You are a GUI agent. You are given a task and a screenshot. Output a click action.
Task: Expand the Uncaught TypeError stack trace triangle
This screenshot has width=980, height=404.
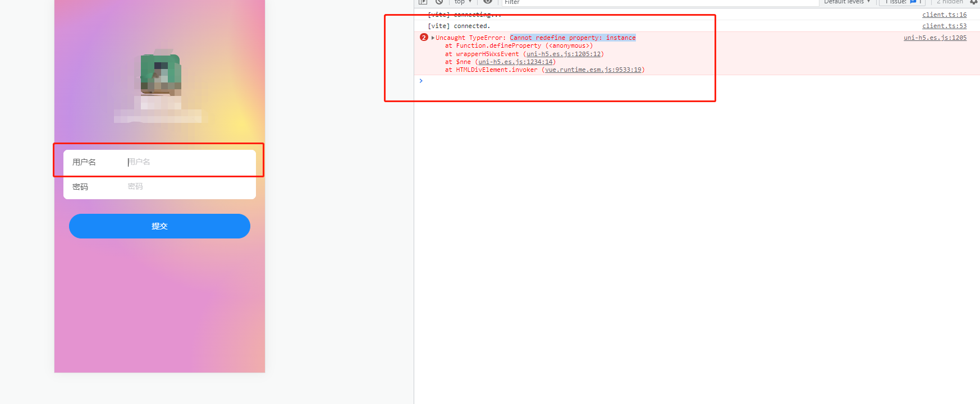[433, 38]
